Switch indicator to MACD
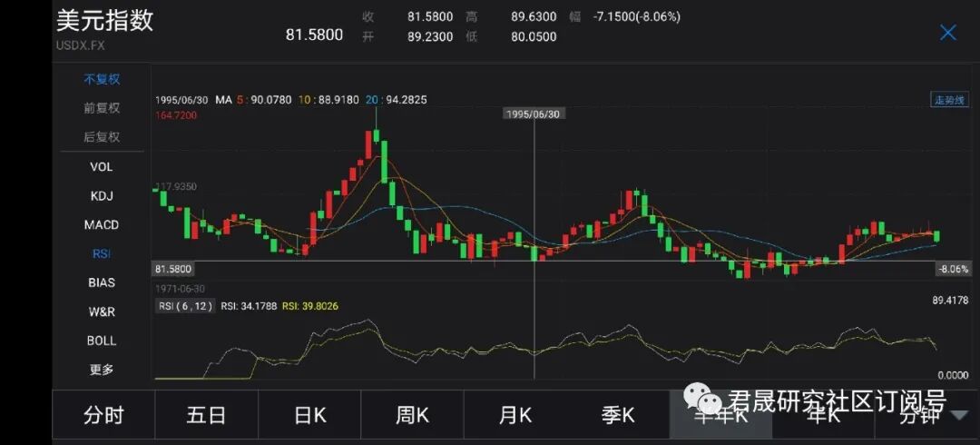The image size is (980, 445). 102,224
